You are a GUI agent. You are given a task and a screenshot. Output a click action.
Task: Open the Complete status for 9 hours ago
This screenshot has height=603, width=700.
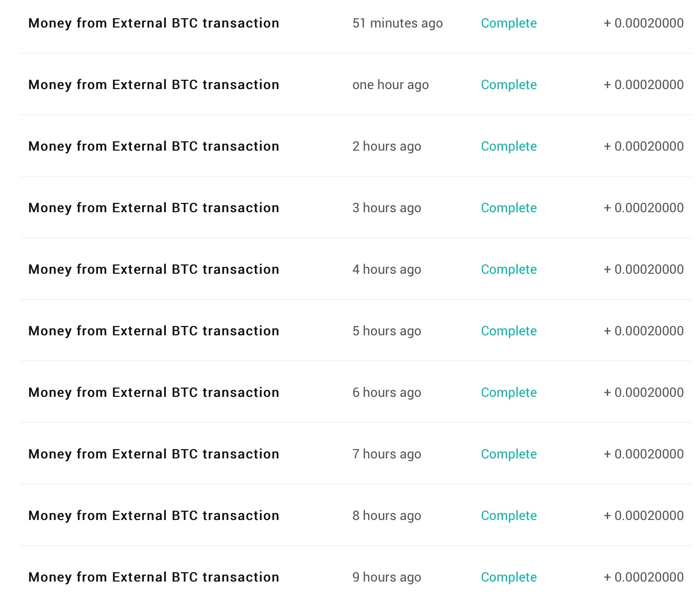508,577
